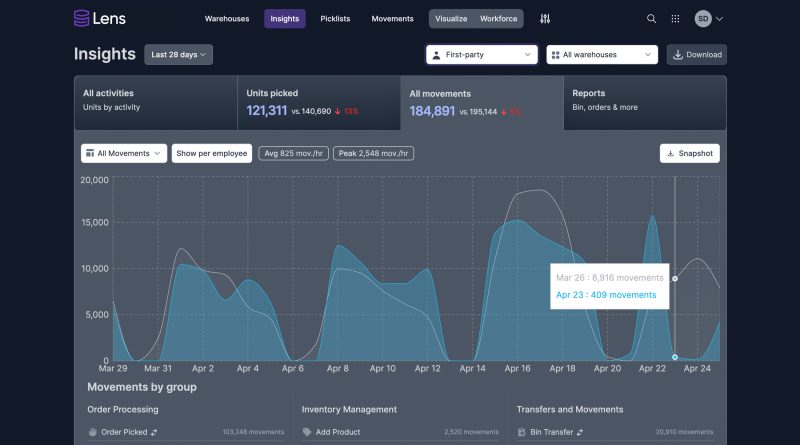Open the apps grid icon
This screenshot has width=800, height=445.
pyautogui.click(x=676, y=18)
